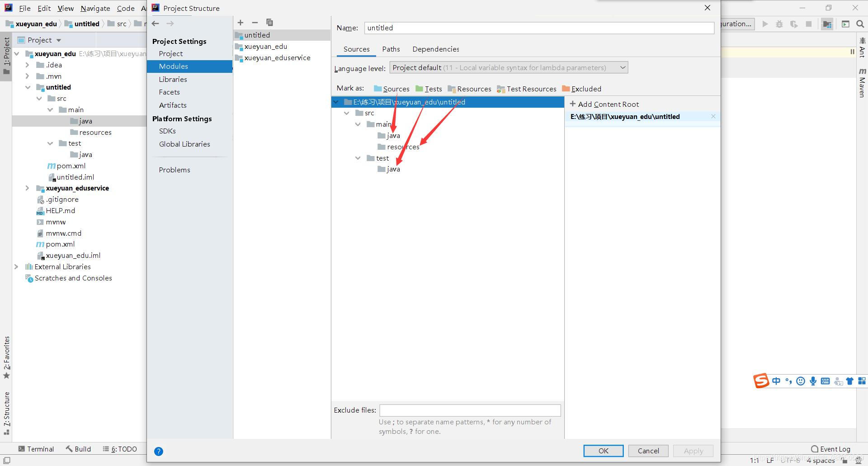The image size is (868, 466).
Task: Click the Exclude files input field
Action: coord(470,410)
